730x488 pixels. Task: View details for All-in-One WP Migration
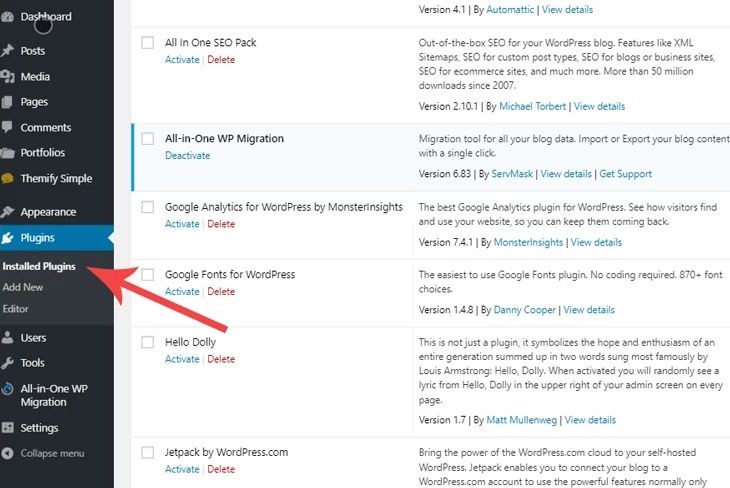[x=566, y=174]
